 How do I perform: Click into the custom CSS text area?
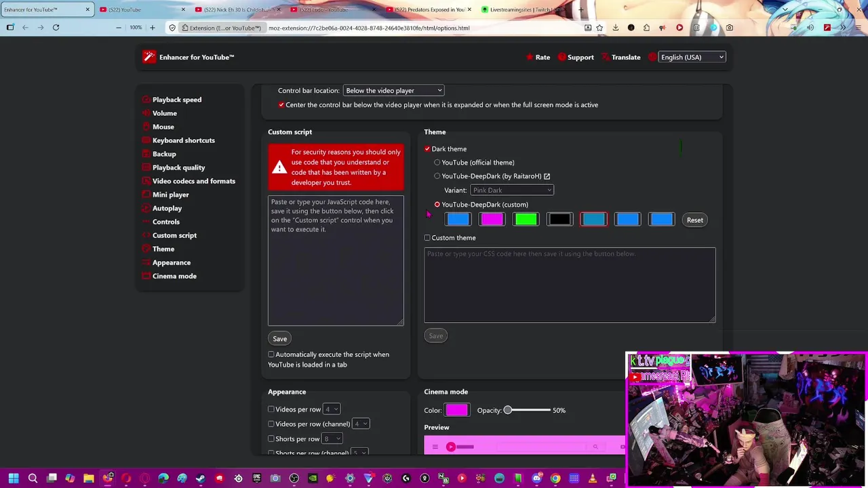click(570, 285)
